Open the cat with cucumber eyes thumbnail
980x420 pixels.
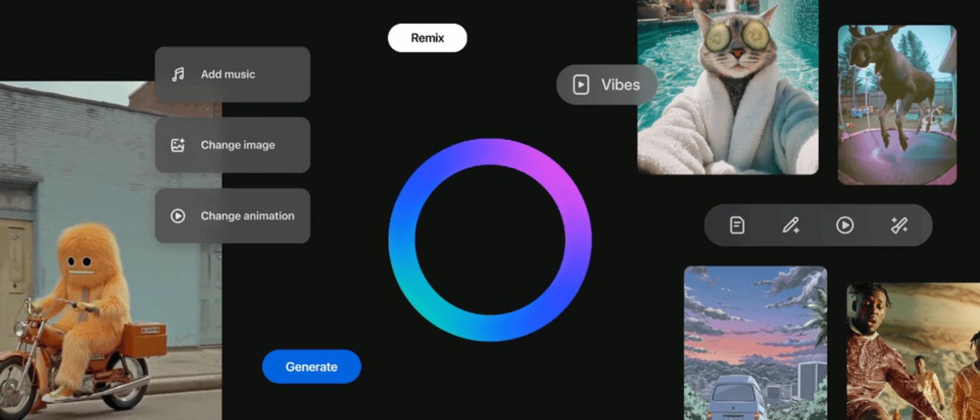(x=728, y=87)
